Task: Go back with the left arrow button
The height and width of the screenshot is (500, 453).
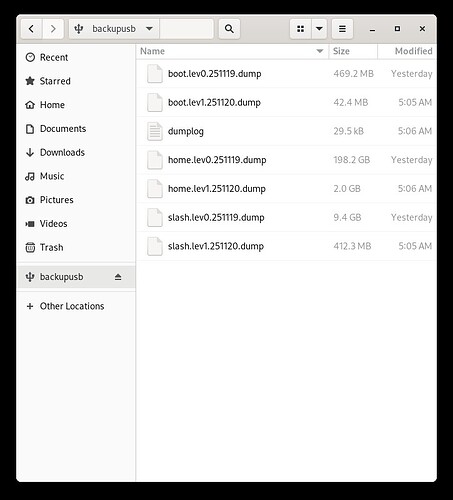Action: click(x=31, y=29)
